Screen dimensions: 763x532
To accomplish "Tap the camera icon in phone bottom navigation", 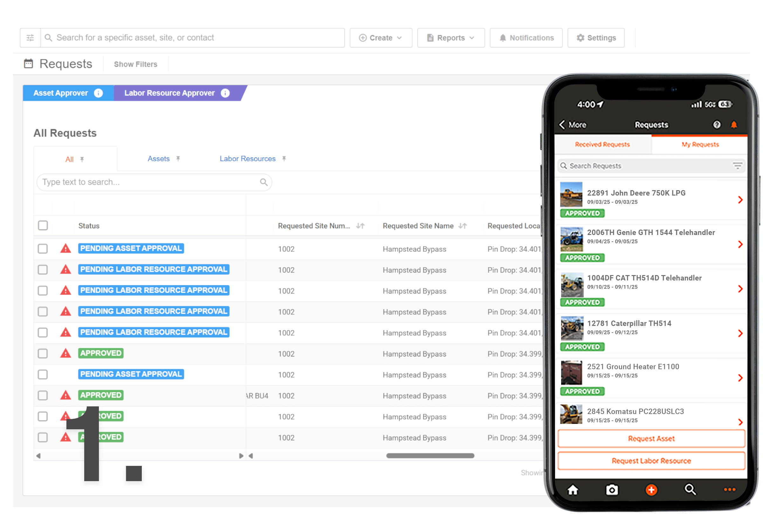I will [x=612, y=489].
